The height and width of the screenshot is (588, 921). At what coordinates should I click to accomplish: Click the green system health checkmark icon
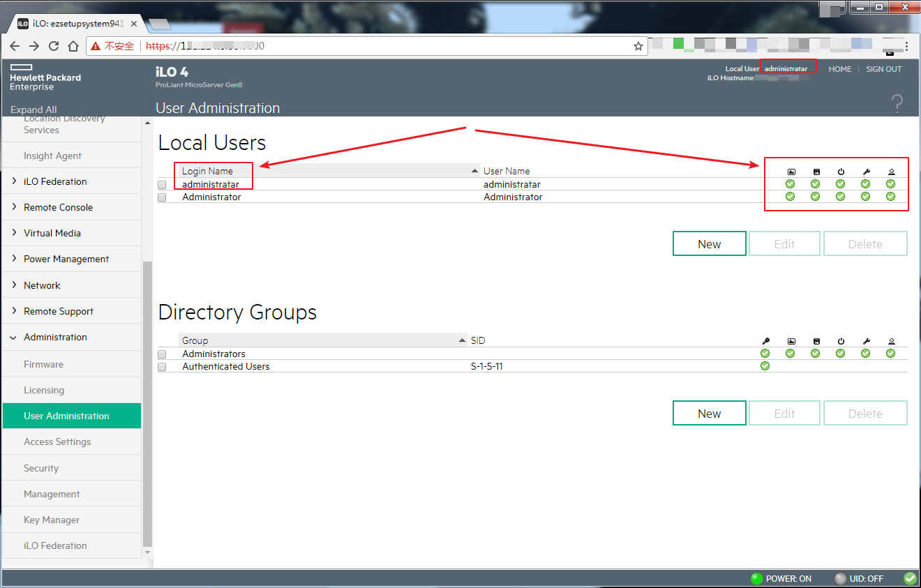tap(910, 578)
